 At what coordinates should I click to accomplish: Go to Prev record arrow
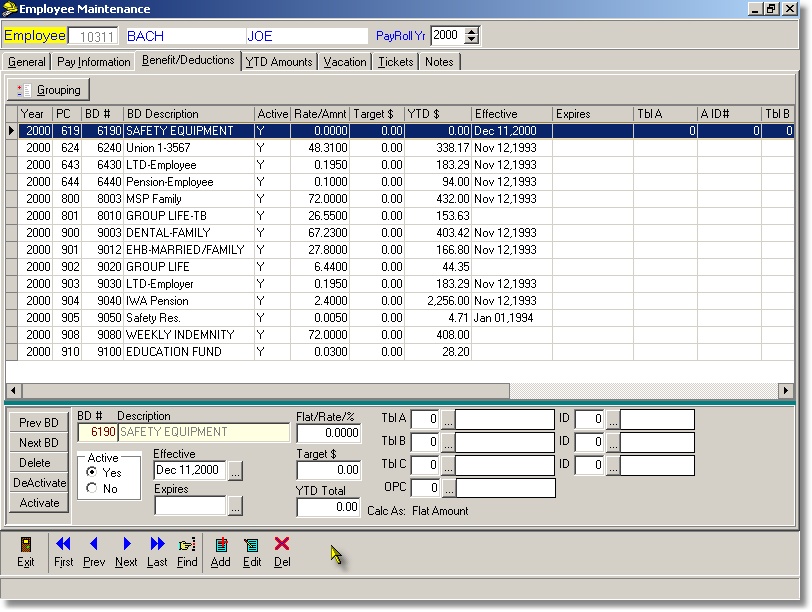pyautogui.click(x=94, y=545)
